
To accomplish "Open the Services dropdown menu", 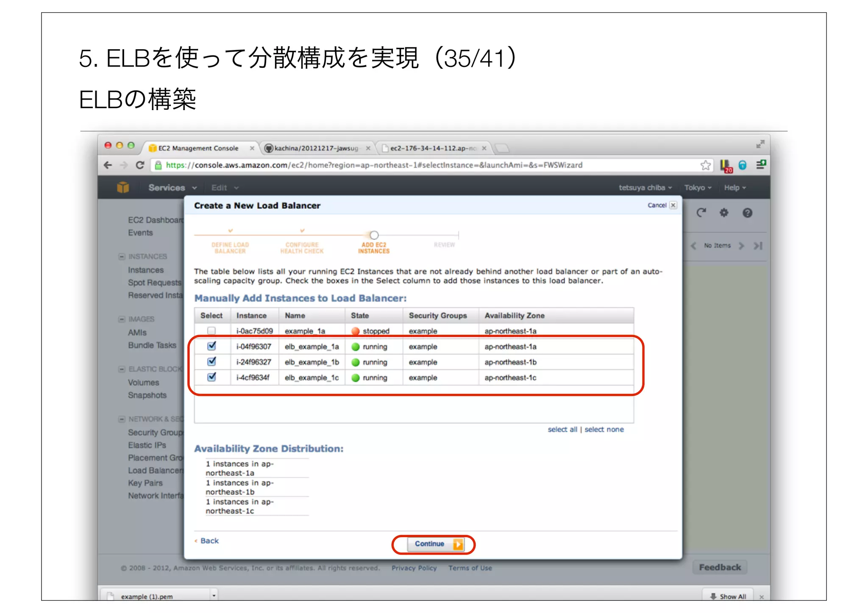I will (172, 188).
